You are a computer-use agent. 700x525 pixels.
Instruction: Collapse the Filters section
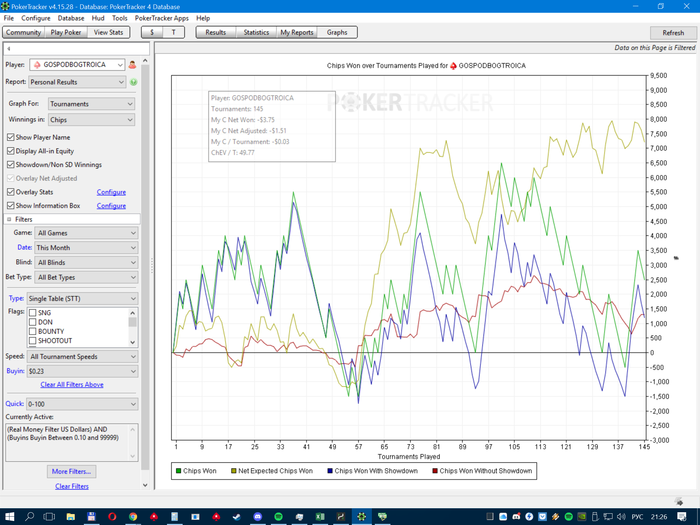9,219
